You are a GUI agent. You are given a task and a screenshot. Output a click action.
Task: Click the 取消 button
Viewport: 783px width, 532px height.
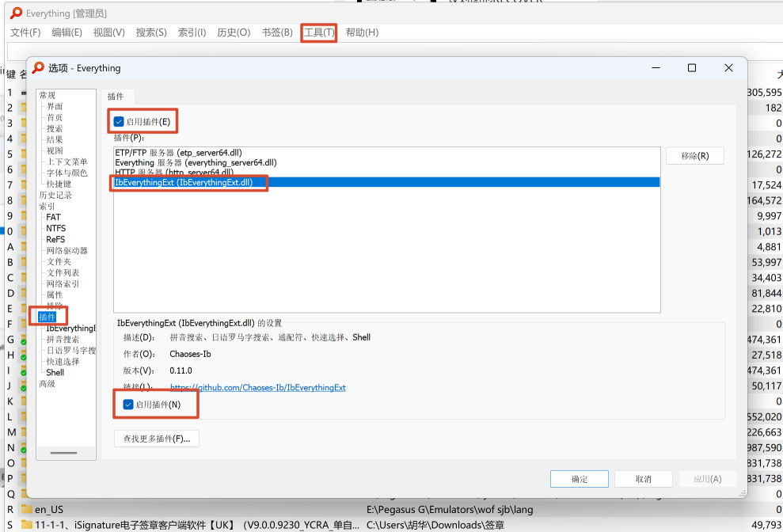[643, 479]
